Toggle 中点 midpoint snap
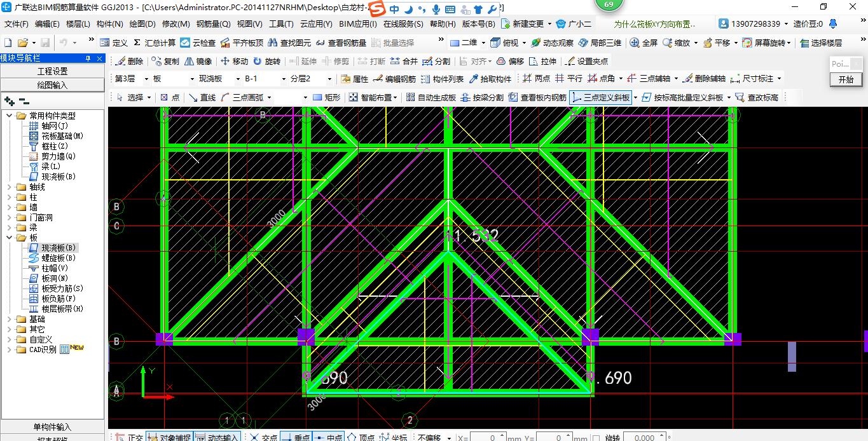 click(328, 437)
